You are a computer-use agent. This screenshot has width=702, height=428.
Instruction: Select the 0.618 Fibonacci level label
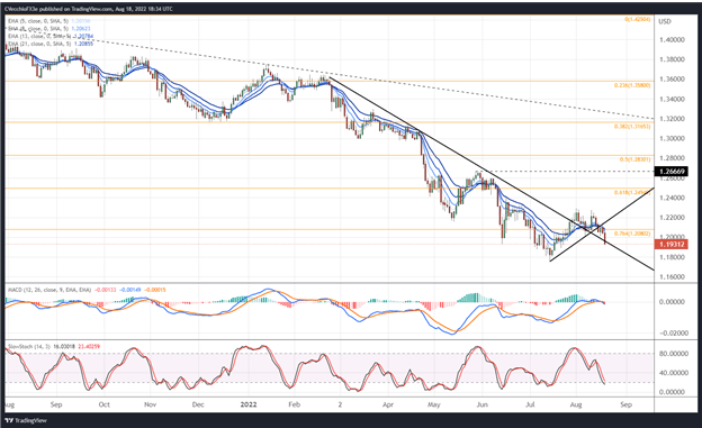tap(625, 190)
